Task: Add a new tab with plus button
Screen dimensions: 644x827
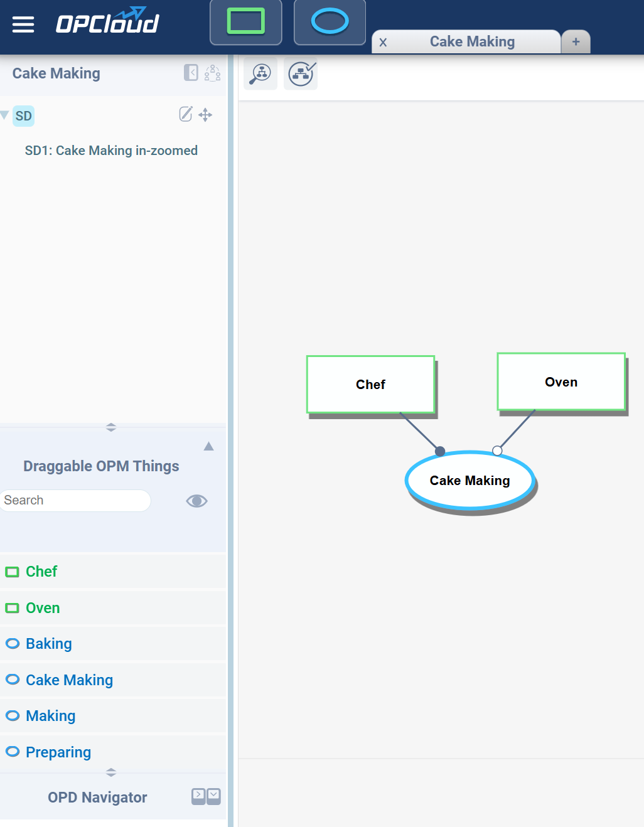Action: pos(576,42)
